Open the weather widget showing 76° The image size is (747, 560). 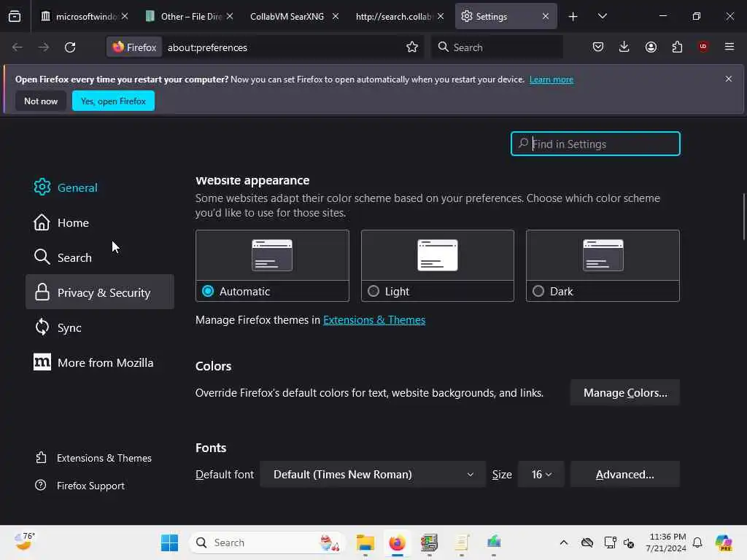click(24, 542)
